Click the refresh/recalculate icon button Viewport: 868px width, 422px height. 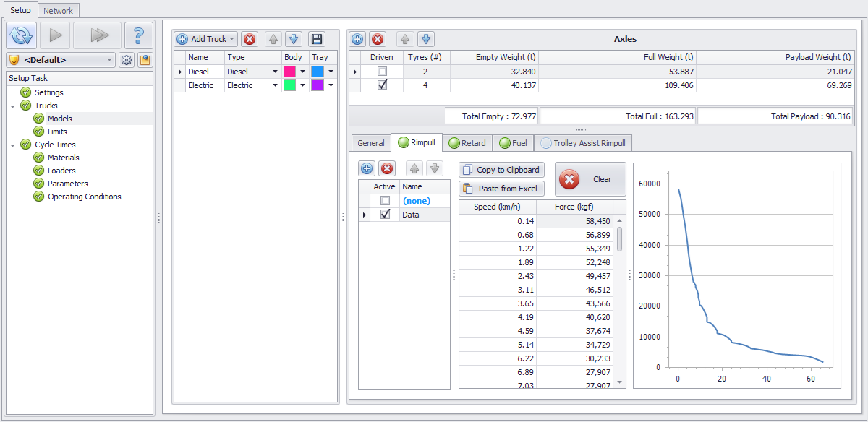(x=22, y=35)
